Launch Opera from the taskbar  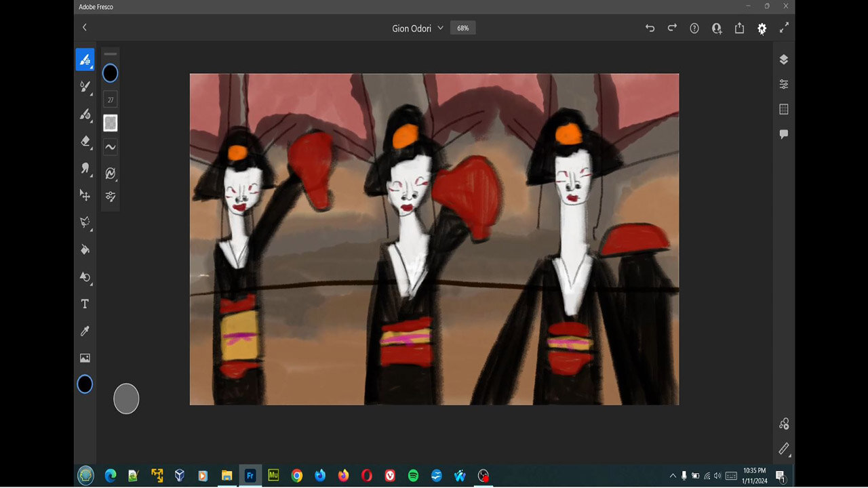click(367, 476)
